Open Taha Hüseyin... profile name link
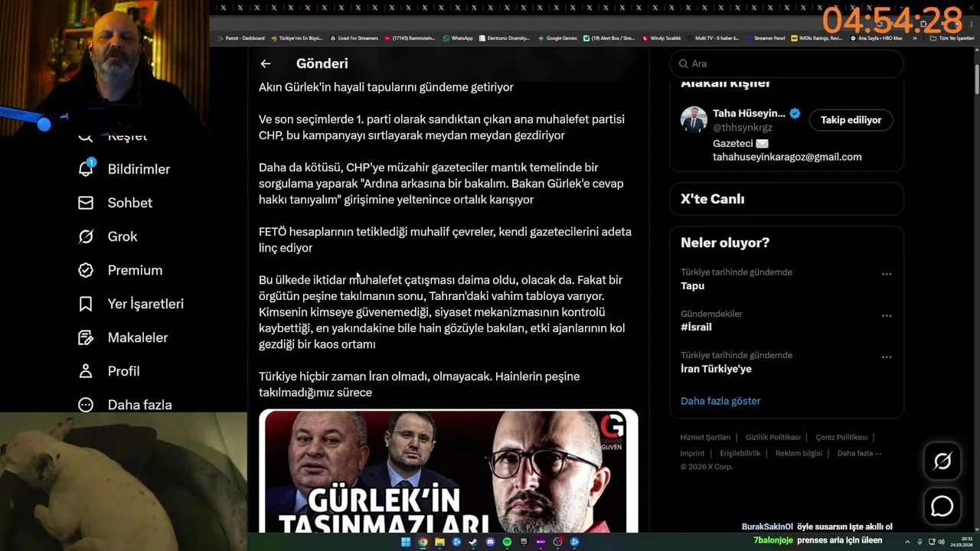980x551 pixels. (749, 113)
